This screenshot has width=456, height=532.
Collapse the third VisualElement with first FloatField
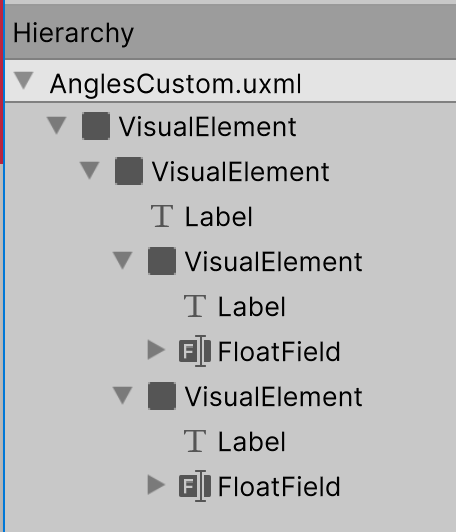[x=122, y=261]
